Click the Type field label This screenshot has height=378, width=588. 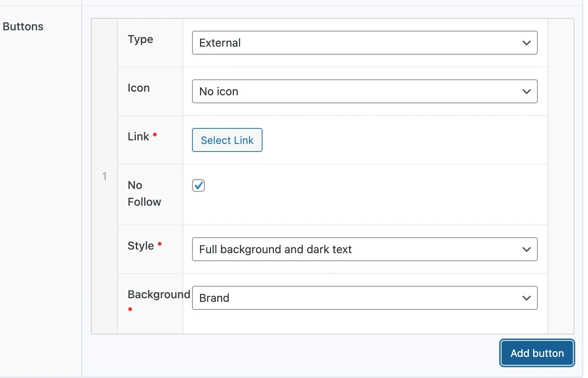coord(140,39)
